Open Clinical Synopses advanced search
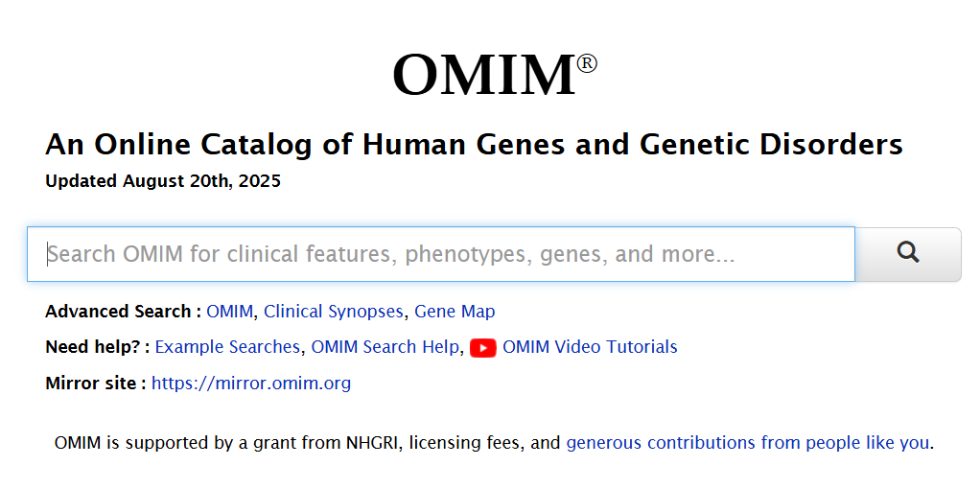The height and width of the screenshot is (489, 980). pos(334,312)
